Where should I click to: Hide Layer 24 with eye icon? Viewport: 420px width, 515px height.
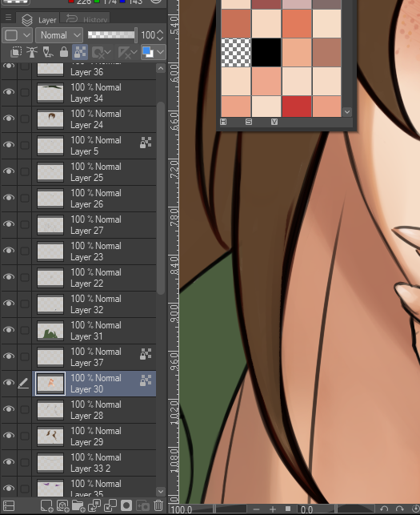[x=9, y=119]
